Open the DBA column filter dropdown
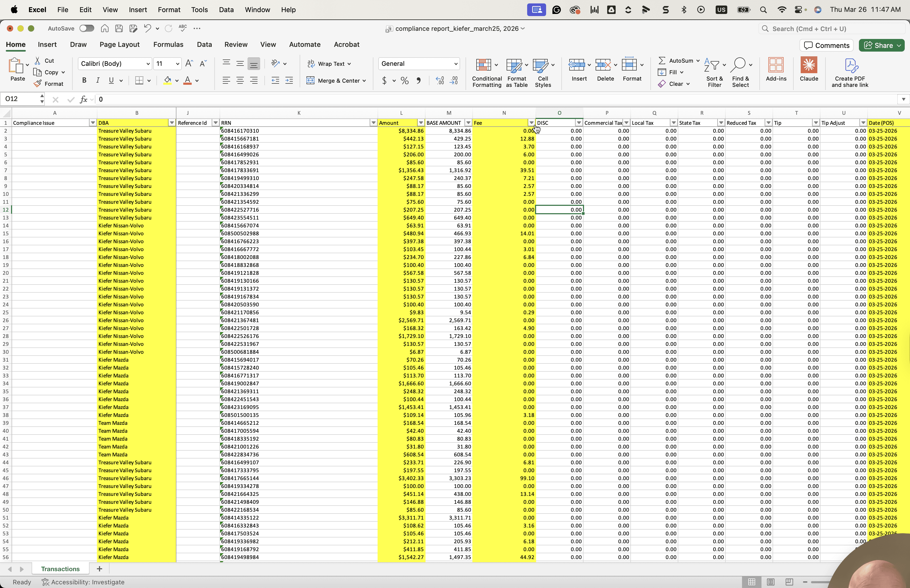 [172, 123]
